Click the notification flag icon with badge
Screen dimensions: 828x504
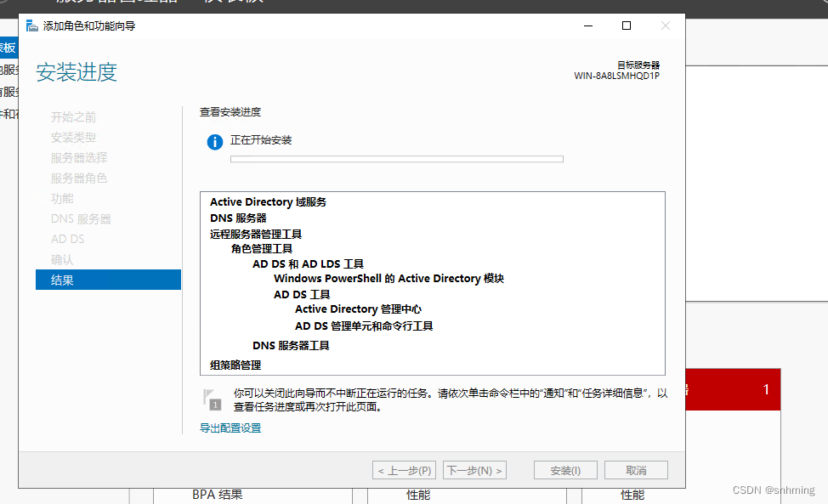point(212,399)
